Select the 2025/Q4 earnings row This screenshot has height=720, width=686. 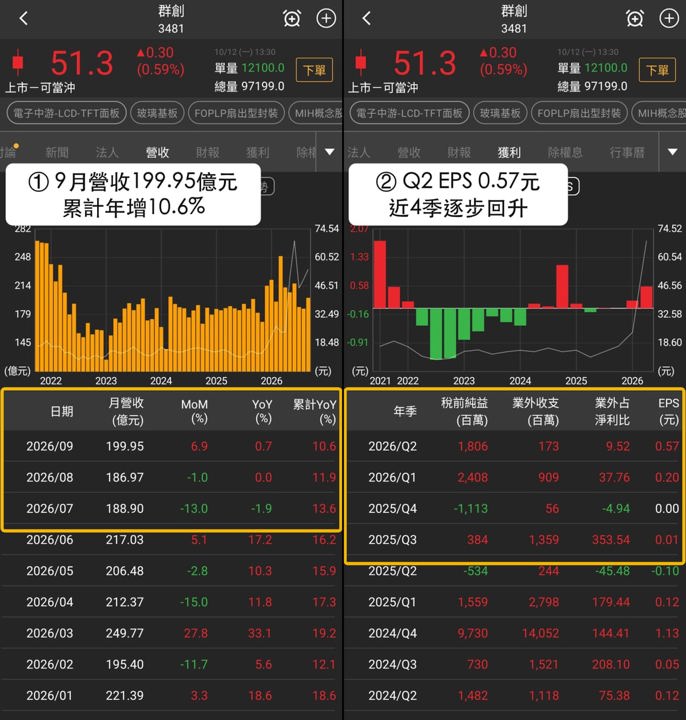click(x=515, y=508)
